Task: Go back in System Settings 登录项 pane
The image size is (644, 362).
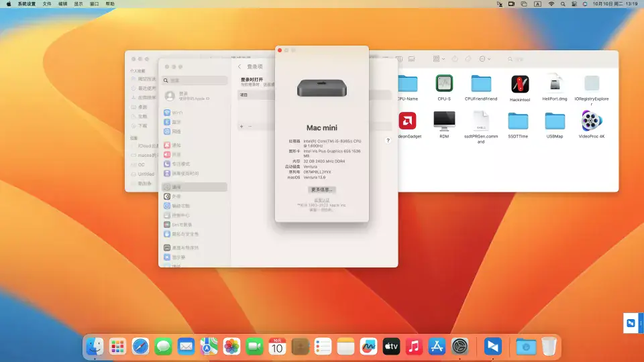Action: click(239, 66)
